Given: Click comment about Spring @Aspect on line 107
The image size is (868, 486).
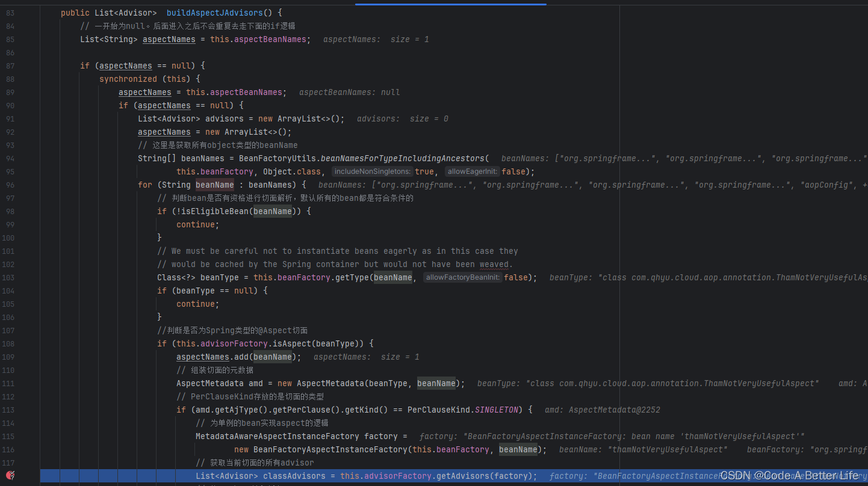Looking at the screenshot, I should [x=232, y=330].
